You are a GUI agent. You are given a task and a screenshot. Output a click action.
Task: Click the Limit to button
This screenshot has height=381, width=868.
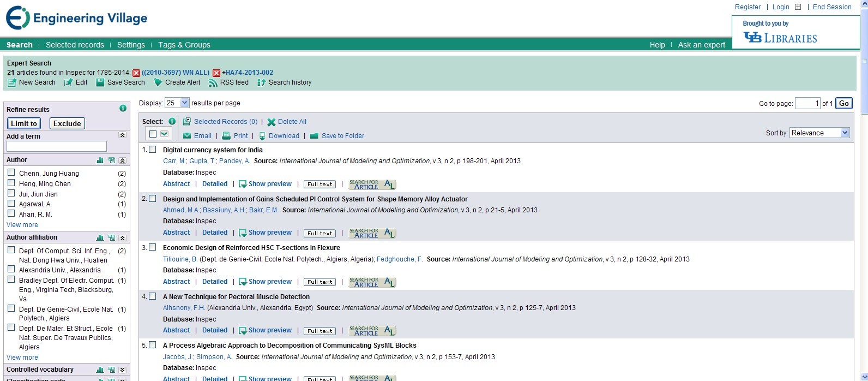pyautogui.click(x=24, y=123)
